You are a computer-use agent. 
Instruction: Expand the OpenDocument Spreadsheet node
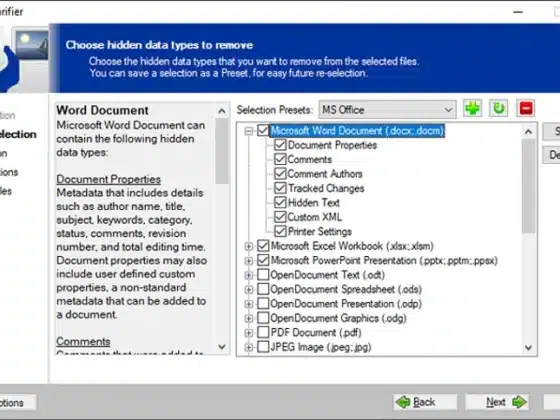click(249, 289)
